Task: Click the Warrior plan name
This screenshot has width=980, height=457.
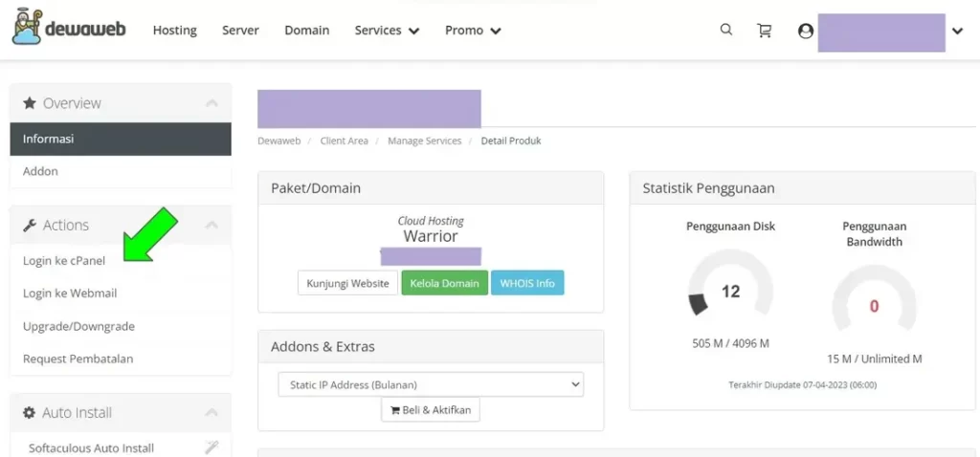Action: pos(431,236)
